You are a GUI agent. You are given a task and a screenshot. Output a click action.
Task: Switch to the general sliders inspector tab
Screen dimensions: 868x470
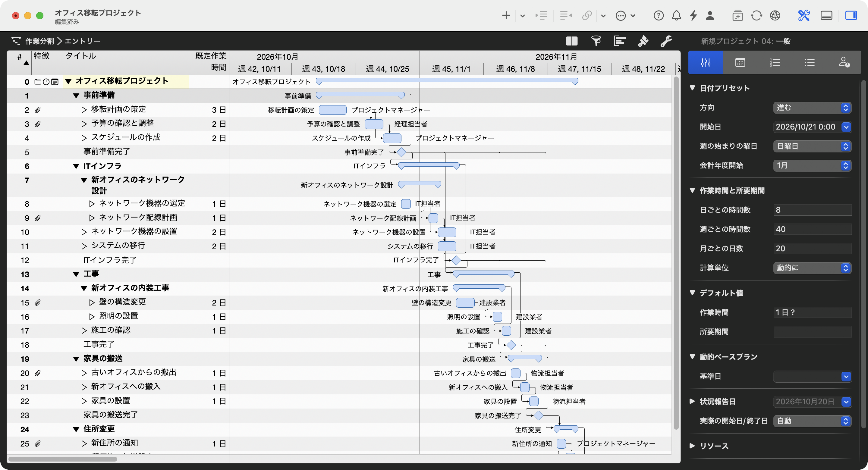[706, 63]
